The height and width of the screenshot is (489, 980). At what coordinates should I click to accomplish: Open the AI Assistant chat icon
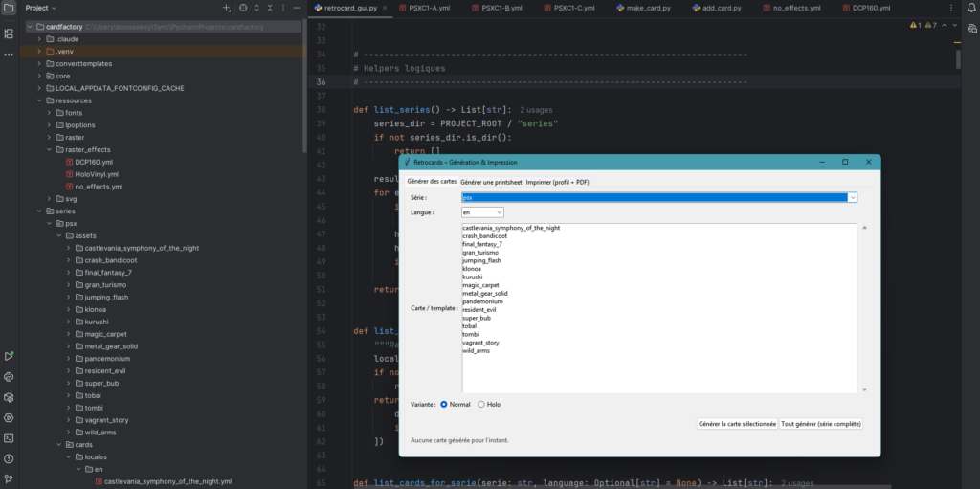(971, 29)
